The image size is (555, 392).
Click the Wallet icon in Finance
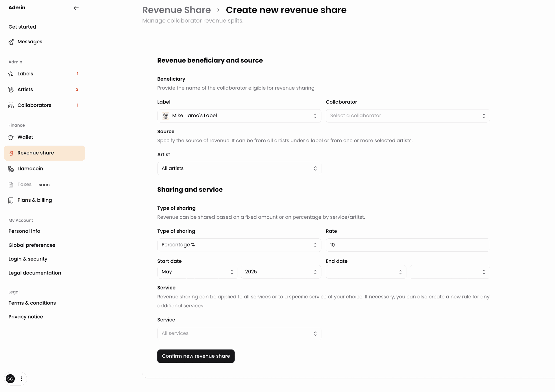[x=11, y=137]
